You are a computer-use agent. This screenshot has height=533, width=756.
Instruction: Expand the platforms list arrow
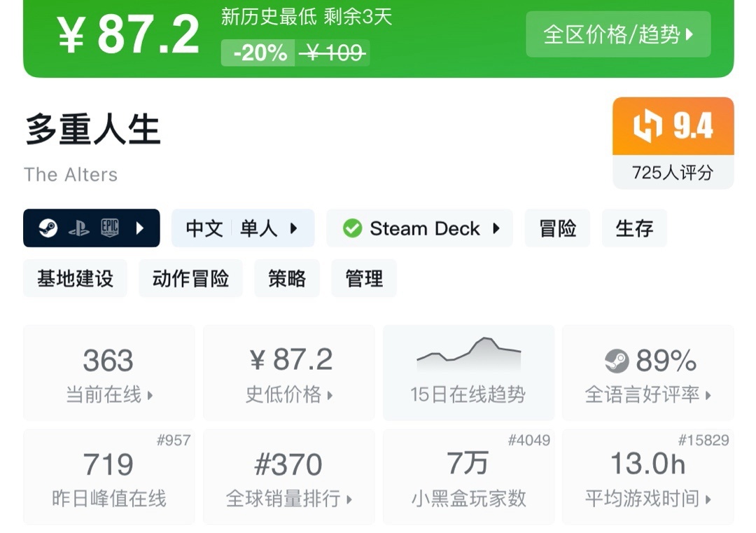(x=140, y=228)
